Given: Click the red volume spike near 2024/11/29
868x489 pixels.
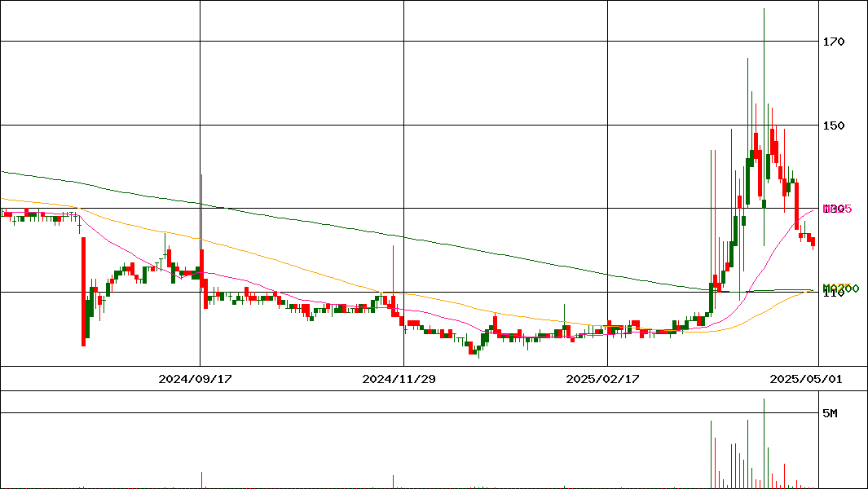Looking at the screenshot, I should point(394,481).
